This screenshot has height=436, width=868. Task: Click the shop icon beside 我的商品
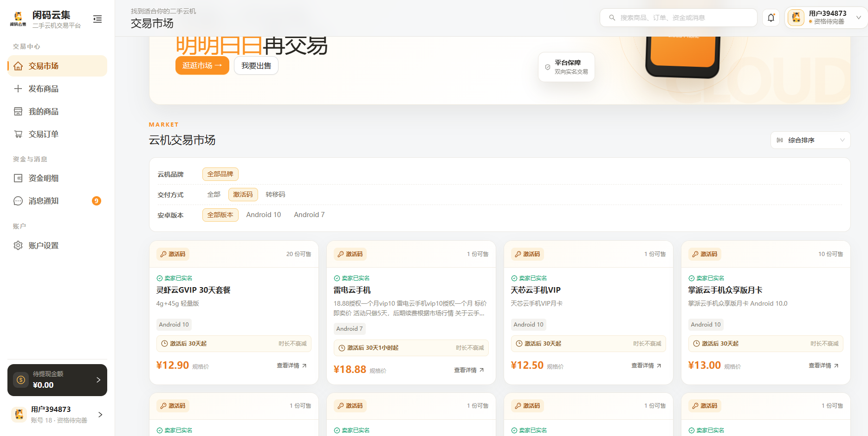[x=18, y=111]
